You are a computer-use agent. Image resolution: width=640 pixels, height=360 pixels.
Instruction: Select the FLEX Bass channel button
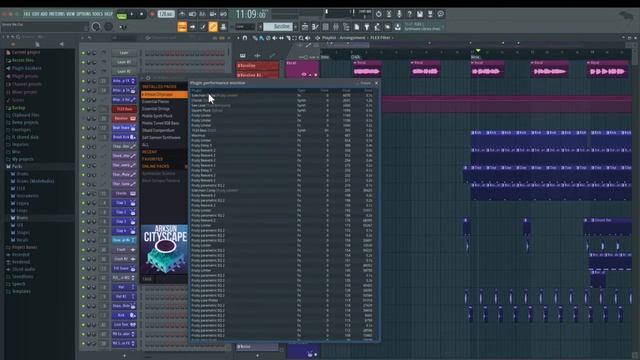pos(124,109)
